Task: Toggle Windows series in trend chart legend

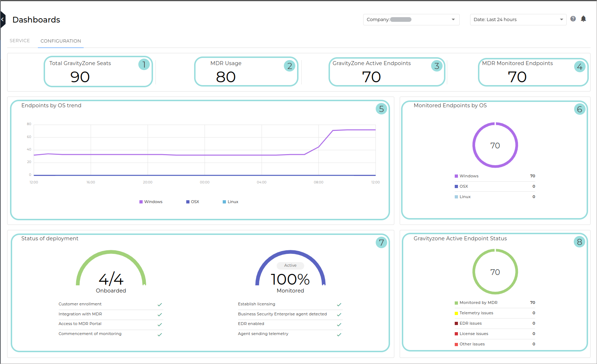Action: click(151, 202)
